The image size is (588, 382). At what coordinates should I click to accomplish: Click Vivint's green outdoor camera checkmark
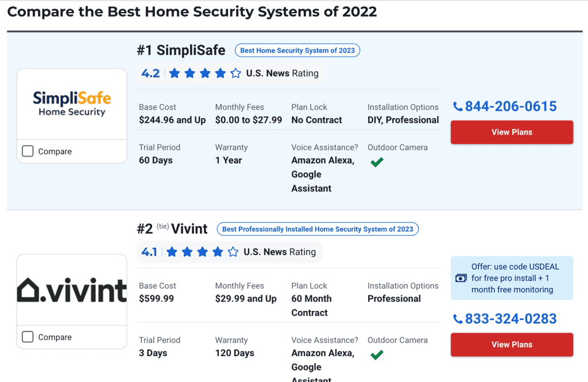coord(377,354)
